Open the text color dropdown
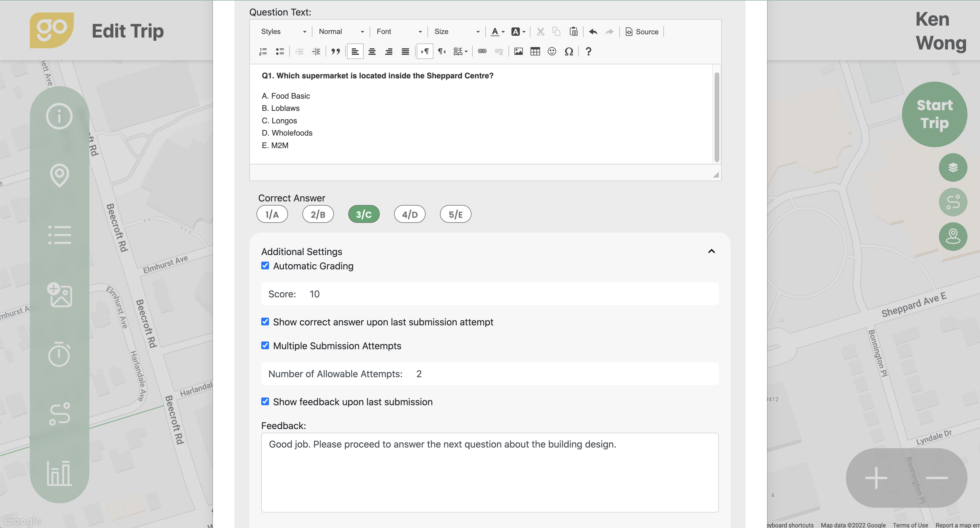This screenshot has width=980, height=528. [498, 32]
